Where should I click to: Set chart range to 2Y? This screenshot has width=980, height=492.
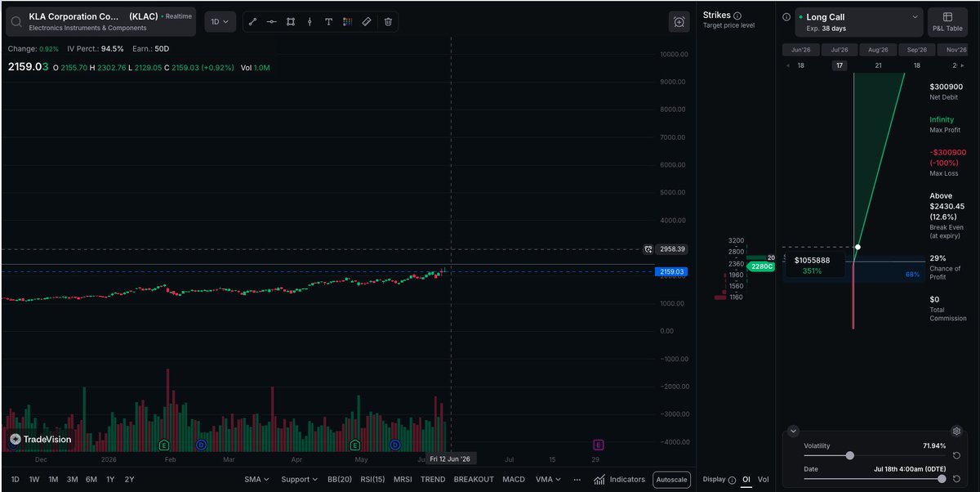coord(129,480)
